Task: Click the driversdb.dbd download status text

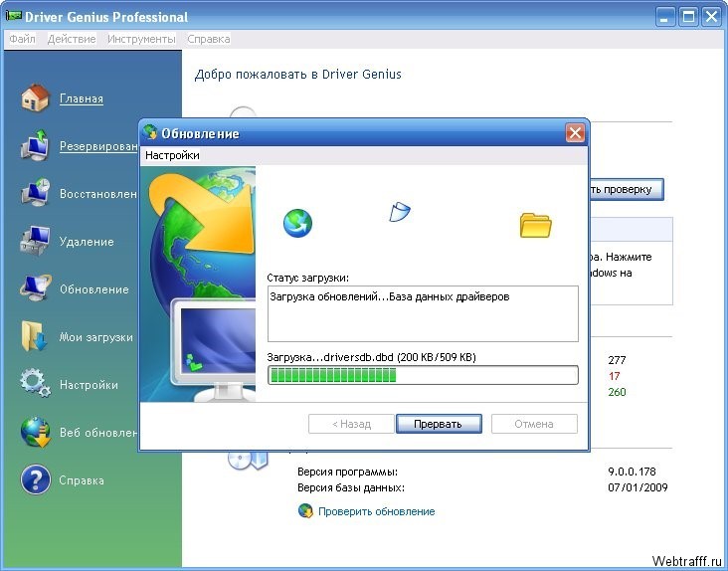Action: point(371,357)
